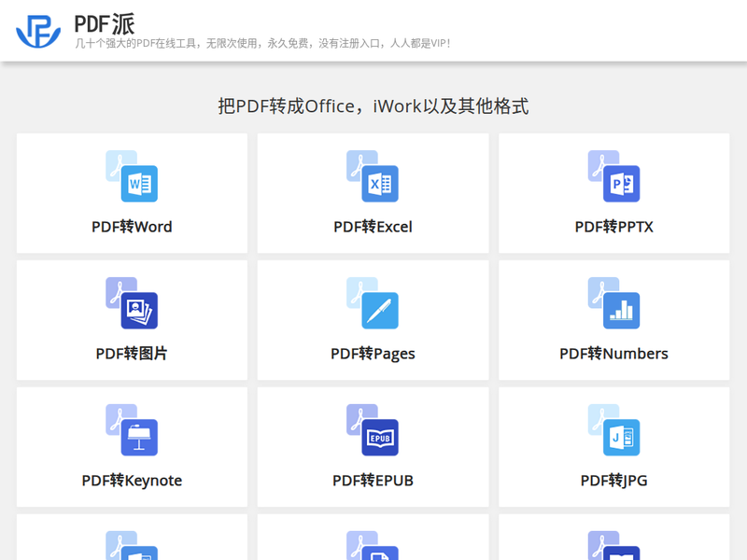Open the PDF转Pages label link
The image size is (747, 560).
373,354
